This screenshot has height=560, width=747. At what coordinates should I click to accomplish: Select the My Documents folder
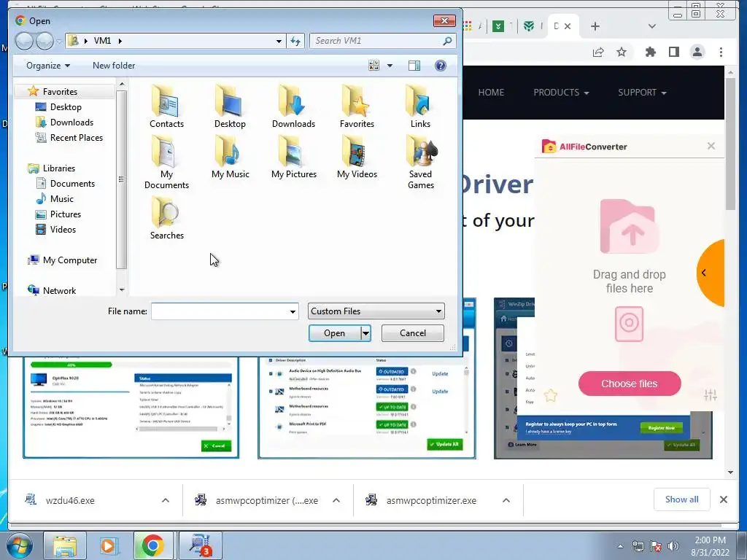click(x=166, y=162)
